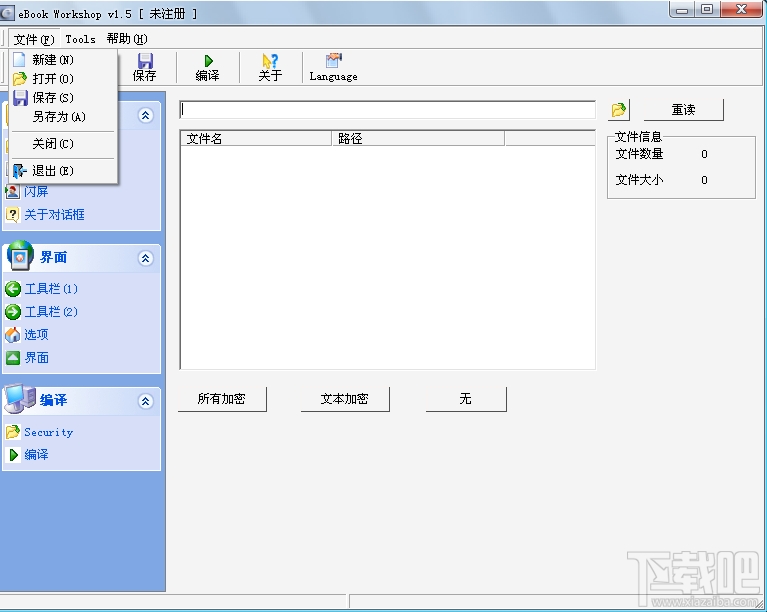Image resolution: width=767 pixels, height=612 pixels.
Task: Click the Compile (编译) panel computer header icon
Action: pos(20,398)
